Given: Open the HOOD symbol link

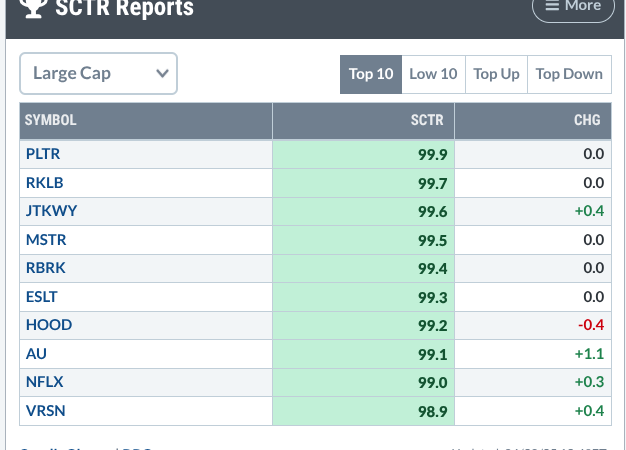Looking at the screenshot, I should click(49, 325).
